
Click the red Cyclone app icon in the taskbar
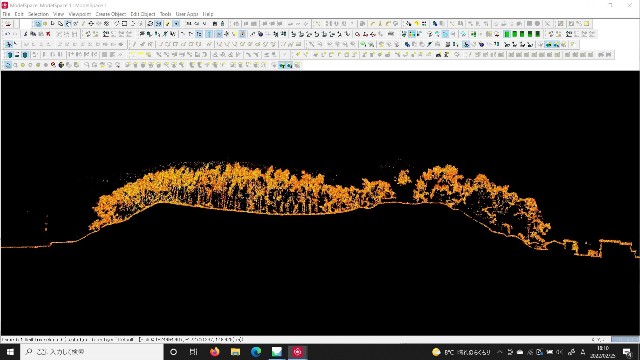(297, 352)
